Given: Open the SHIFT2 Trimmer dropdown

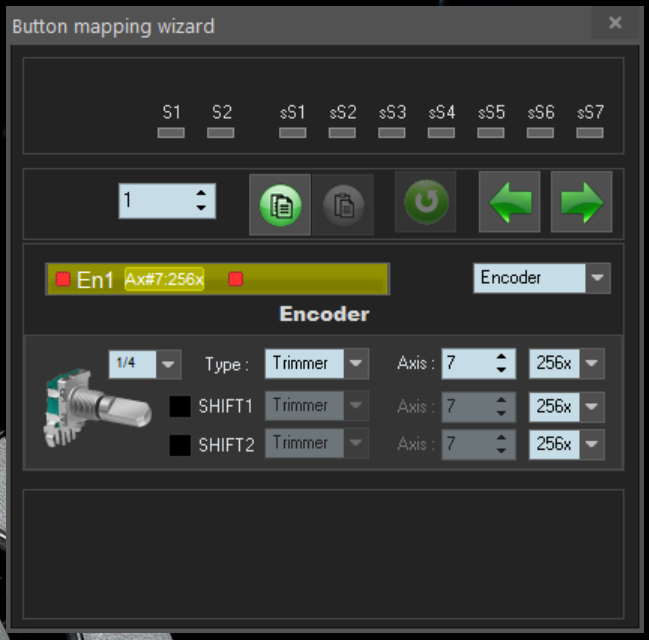Looking at the screenshot, I should pos(356,443).
